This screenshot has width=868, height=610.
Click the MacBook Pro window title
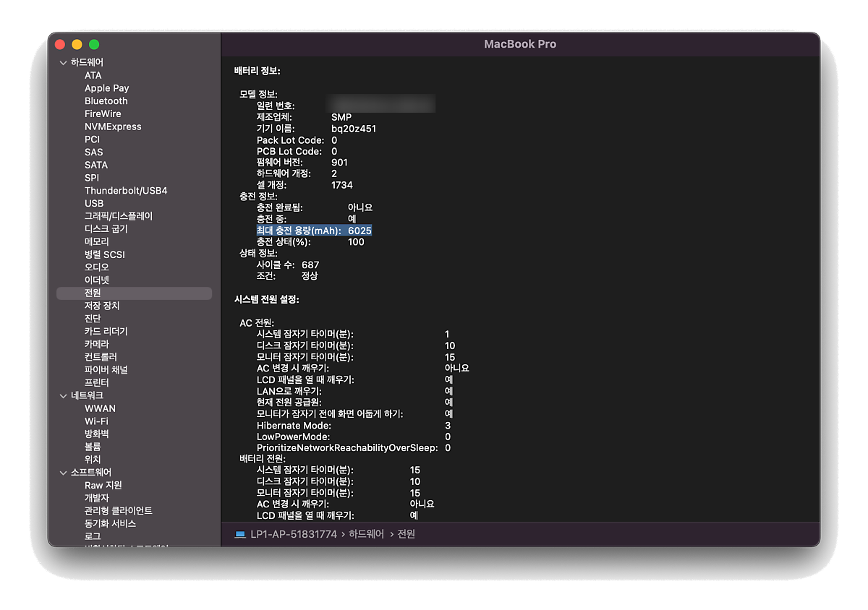click(520, 44)
